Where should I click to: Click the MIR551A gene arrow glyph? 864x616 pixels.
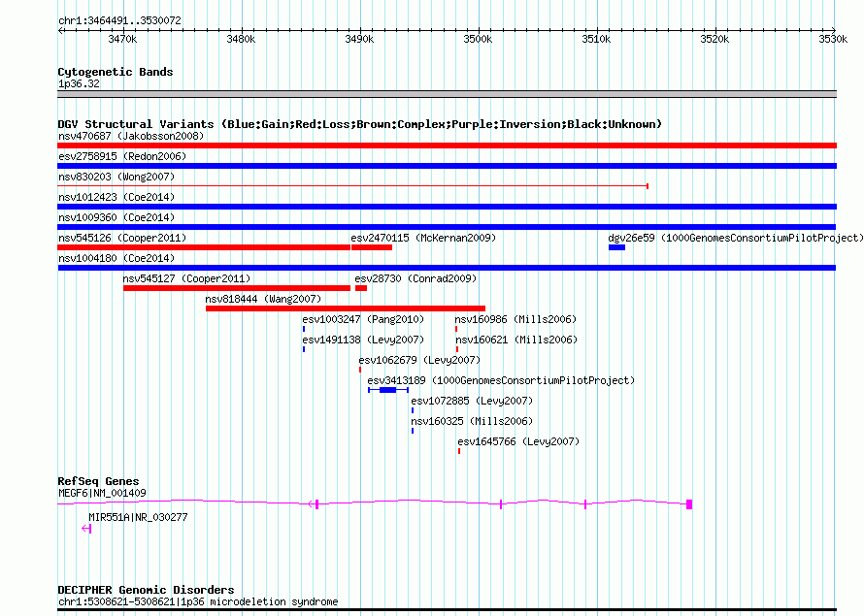(86, 529)
